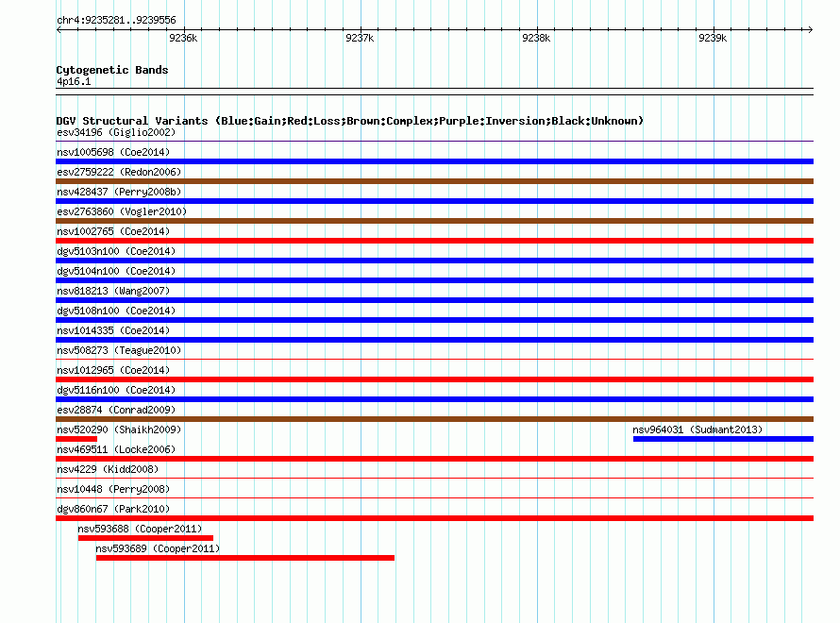Viewport: 840px width, 623px height.
Task: Click the nsv469511 (Locke2006) label
Action: 116,449
